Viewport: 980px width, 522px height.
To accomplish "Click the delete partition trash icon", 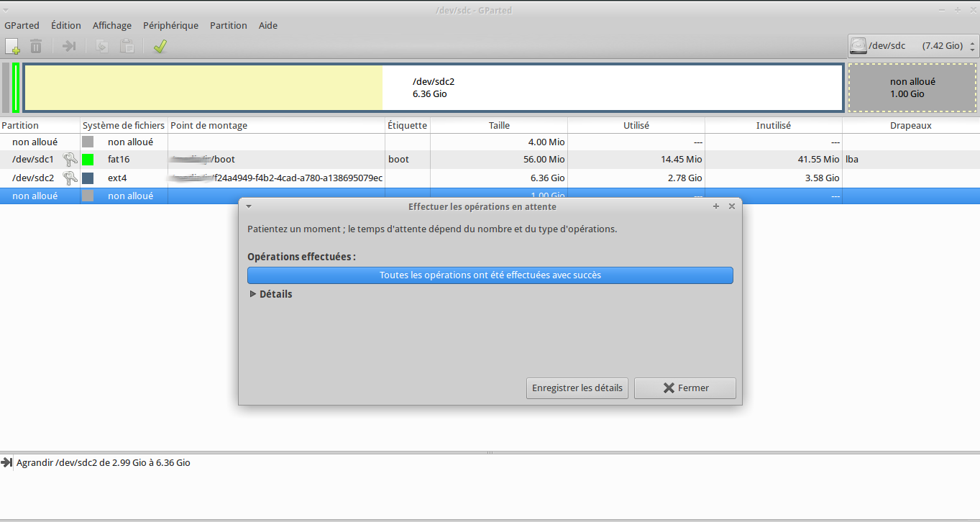I will [36, 47].
